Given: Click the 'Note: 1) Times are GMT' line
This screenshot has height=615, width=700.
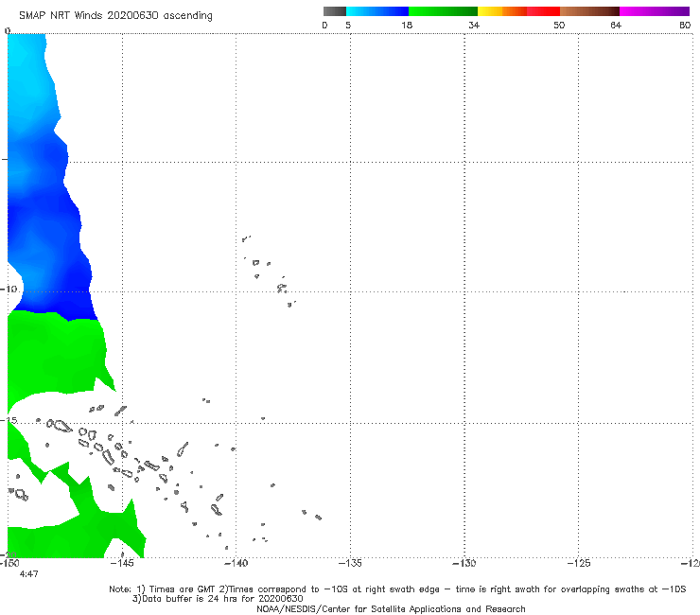Looking at the screenshot, I should [397, 589].
